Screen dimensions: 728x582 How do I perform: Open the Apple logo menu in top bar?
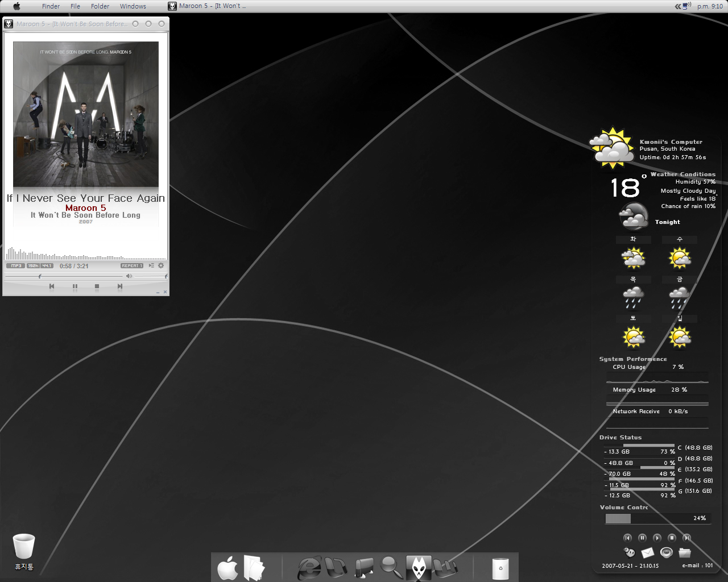(x=17, y=6)
